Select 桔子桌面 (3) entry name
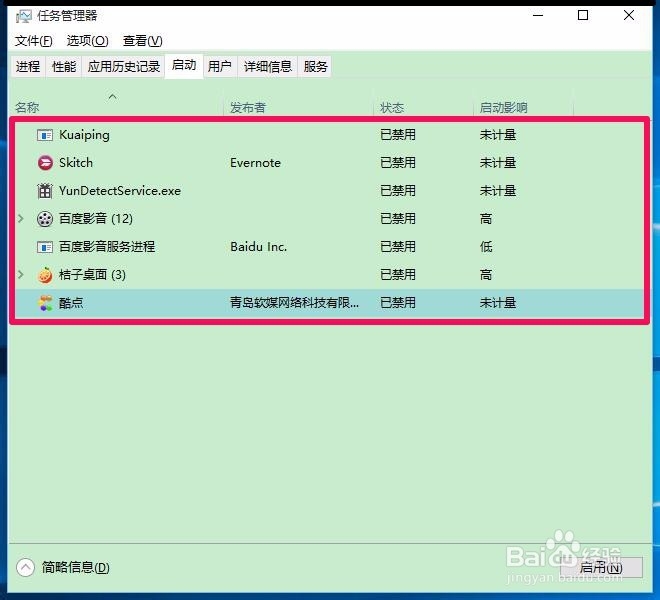660x600 pixels. [93, 275]
